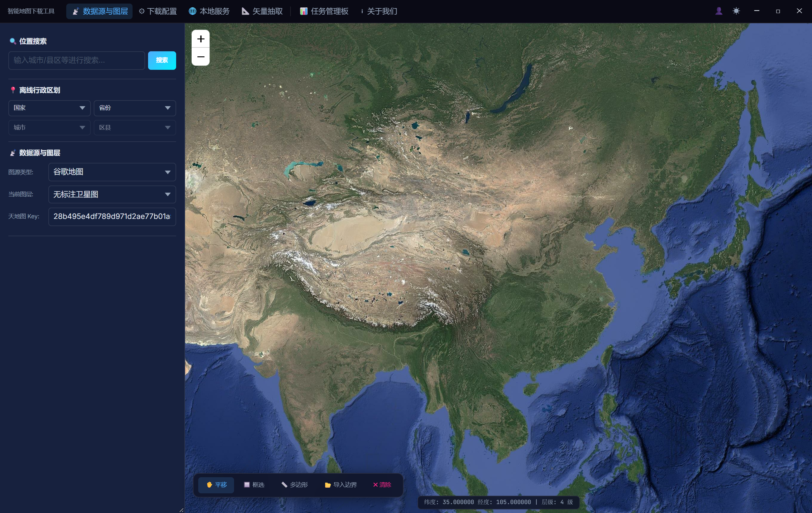Open the 数据源与图层 tab
Image resolution: width=812 pixels, height=513 pixels.
(x=99, y=11)
